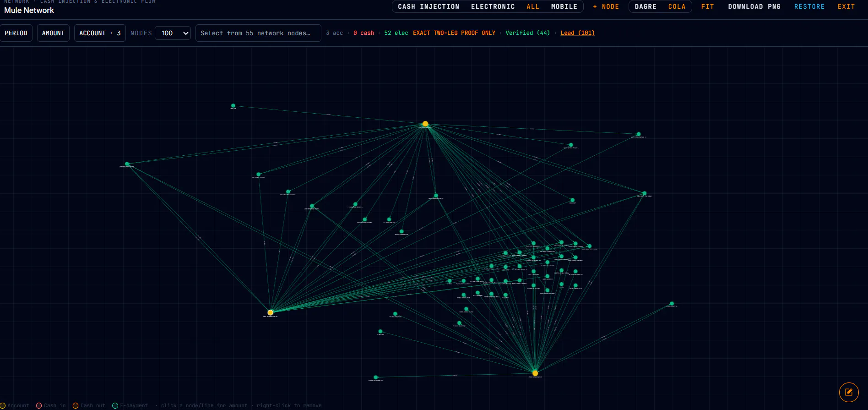Click the RESTORE button
Image resolution: width=868 pixels, height=410 pixels.
coord(809,6)
